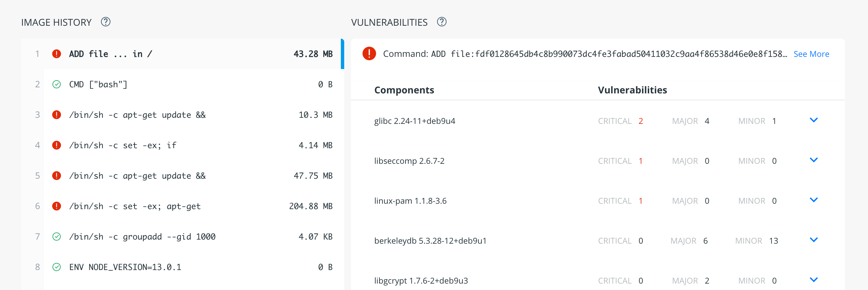
Task: Click green check icon for ENV NODE_VERSION layer
Action: pos(57,267)
